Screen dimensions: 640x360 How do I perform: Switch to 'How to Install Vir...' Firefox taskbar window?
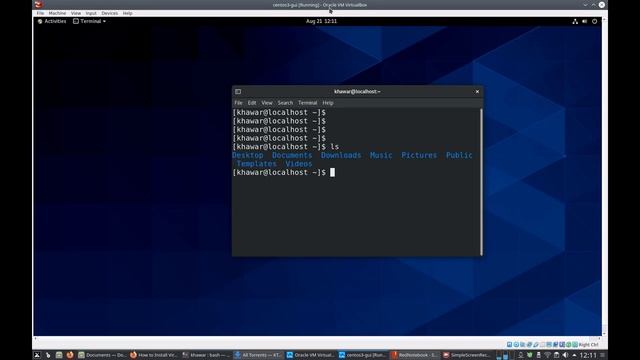tap(154, 355)
